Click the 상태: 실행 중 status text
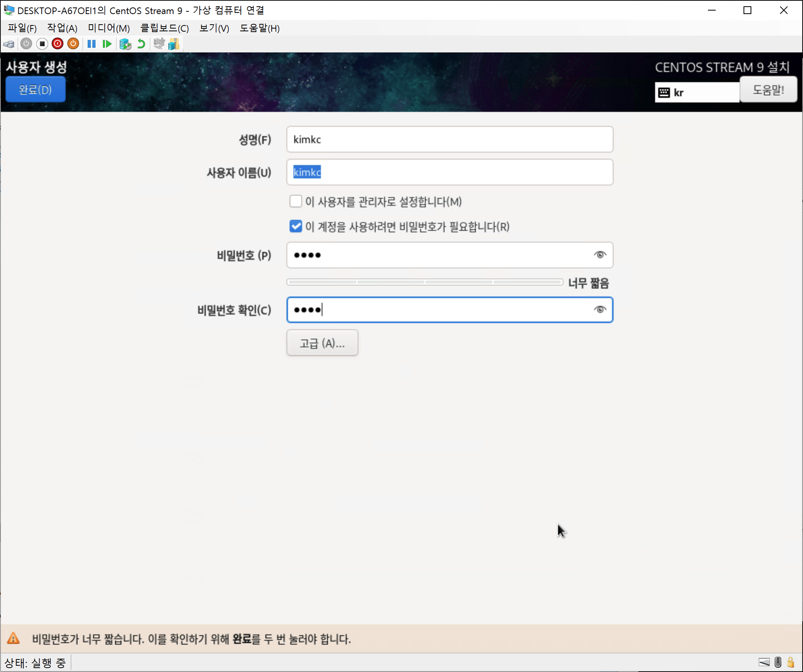 point(35,663)
